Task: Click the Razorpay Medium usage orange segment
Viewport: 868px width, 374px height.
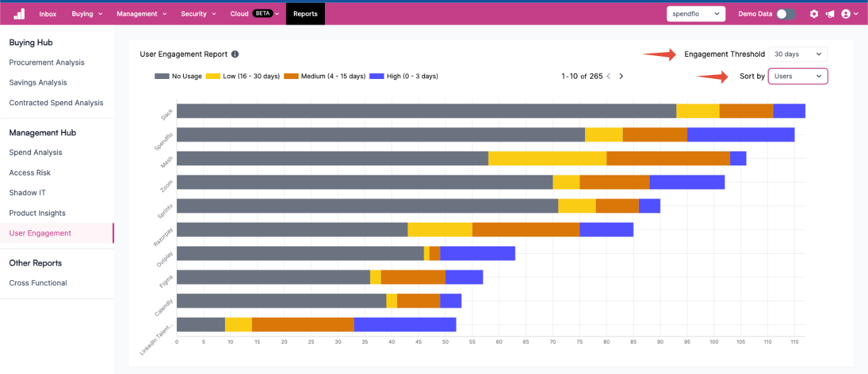Action: [x=526, y=230]
